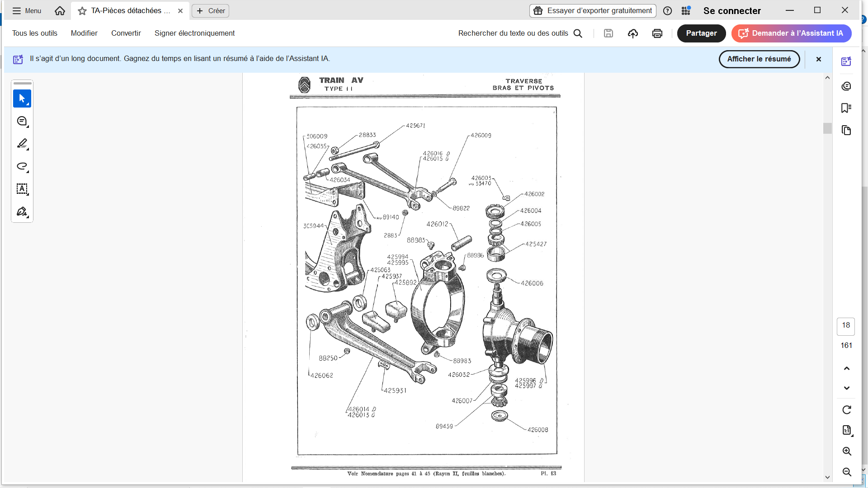Viewport: 868px width, 488px height.
Task: Open the fill and sign pen tool
Action: pos(22,211)
